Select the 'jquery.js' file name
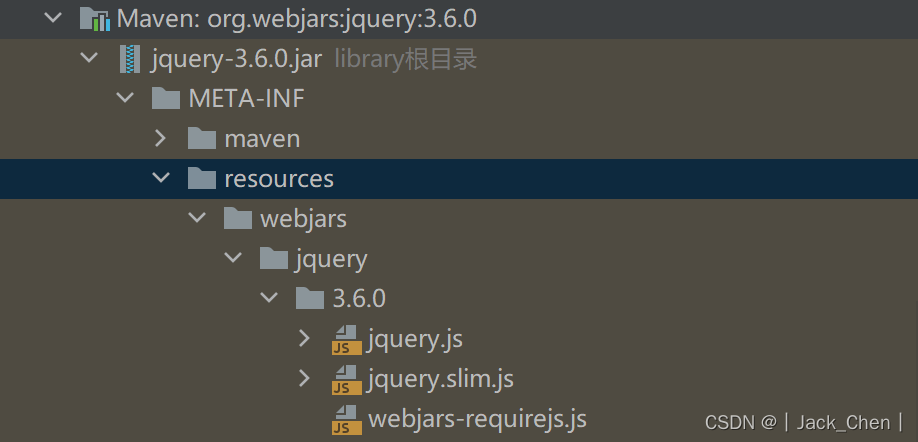 coord(415,340)
